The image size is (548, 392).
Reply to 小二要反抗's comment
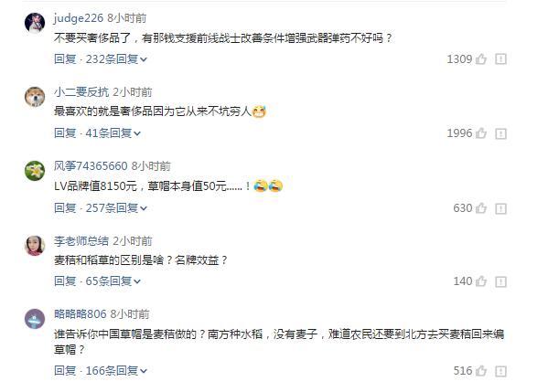(65, 133)
